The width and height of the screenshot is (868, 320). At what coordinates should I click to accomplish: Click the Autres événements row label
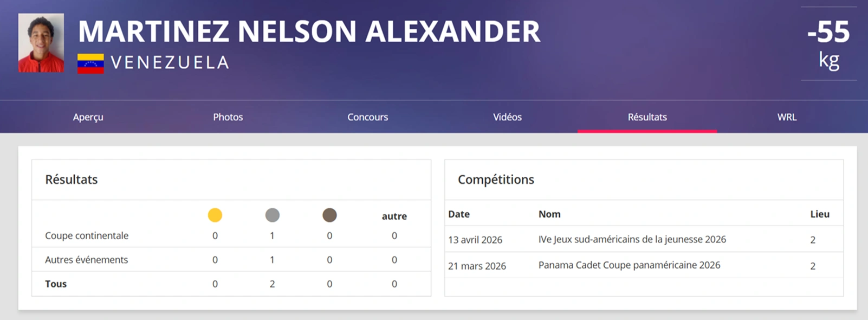pos(87,260)
